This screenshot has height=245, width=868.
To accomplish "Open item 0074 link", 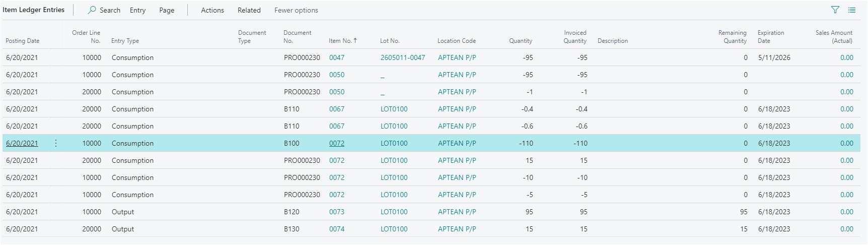I will pos(337,229).
